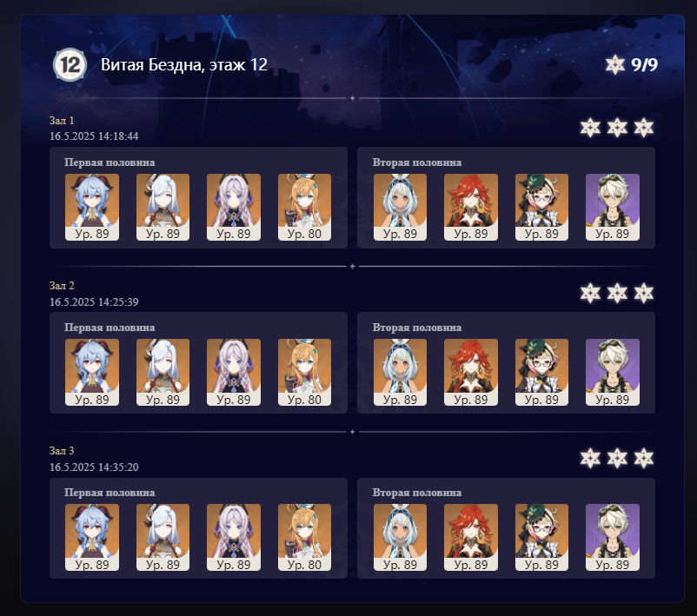The width and height of the screenshot is (697, 616).
Task: Click the 9/9 star total icon
Action: (614, 65)
